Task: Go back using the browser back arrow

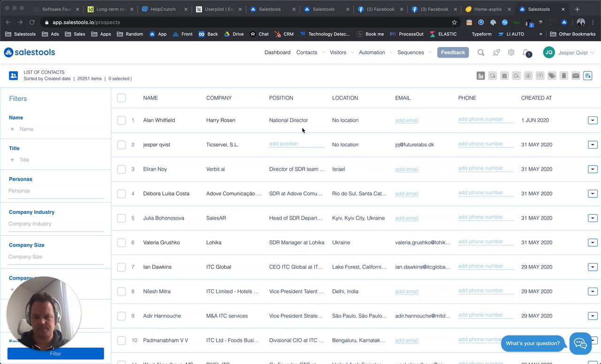Action: coord(8,22)
